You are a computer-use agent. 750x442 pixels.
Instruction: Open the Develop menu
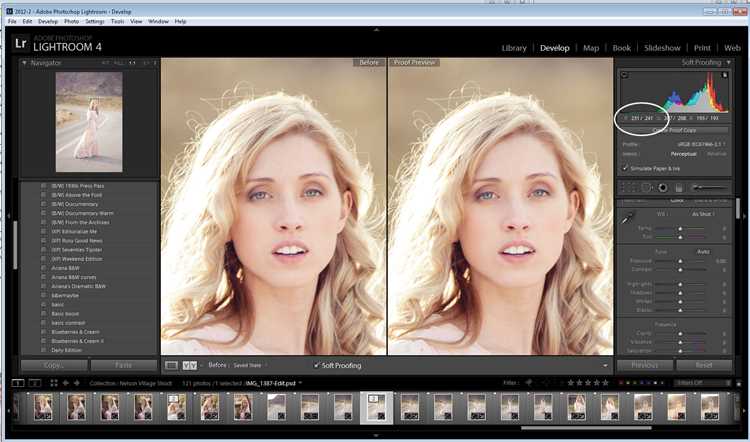click(x=48, y=22)
